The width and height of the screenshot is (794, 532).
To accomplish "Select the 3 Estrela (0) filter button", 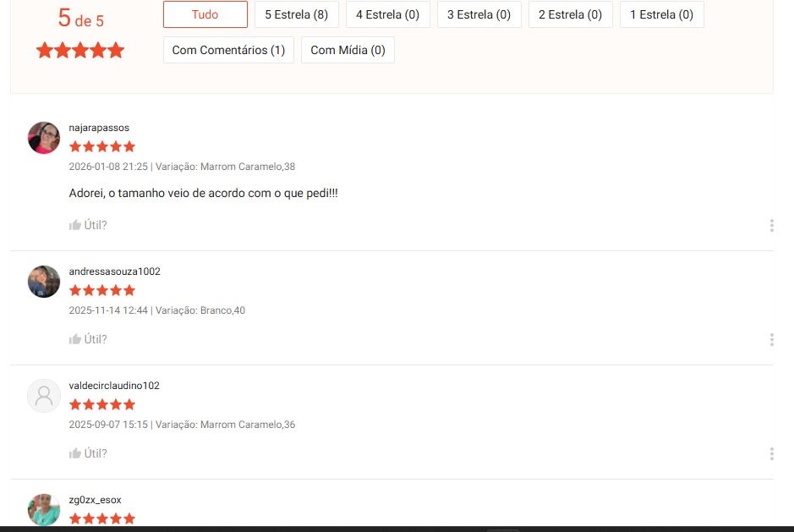I will (x=479, y=14).
